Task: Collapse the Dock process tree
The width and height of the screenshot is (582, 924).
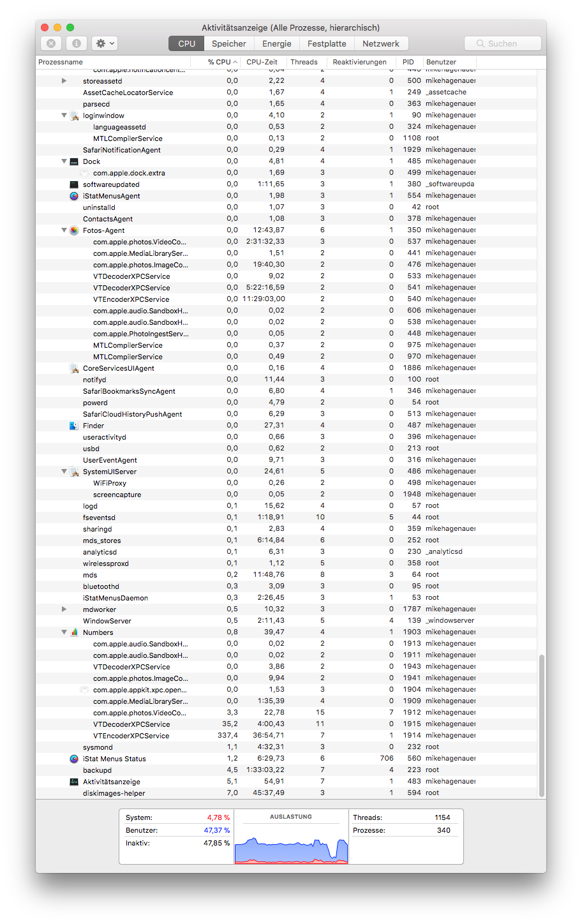Action: pyautogui.click(x=64, y=161)
